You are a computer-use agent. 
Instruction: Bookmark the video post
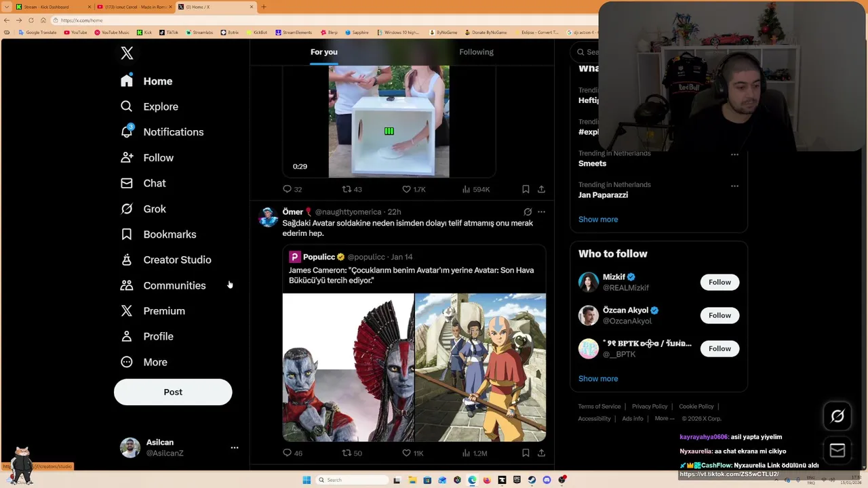[x=526, y=189]
